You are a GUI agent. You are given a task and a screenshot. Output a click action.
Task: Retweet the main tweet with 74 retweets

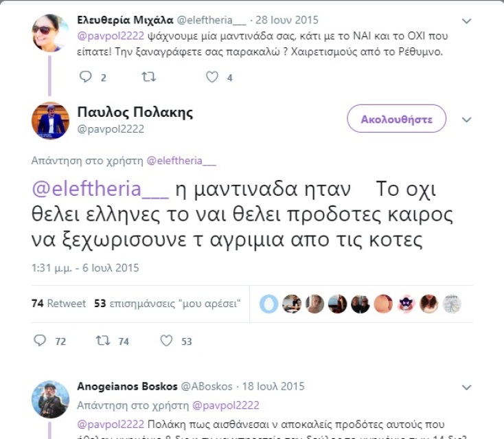pyautogui.click(x=103, y=341)
